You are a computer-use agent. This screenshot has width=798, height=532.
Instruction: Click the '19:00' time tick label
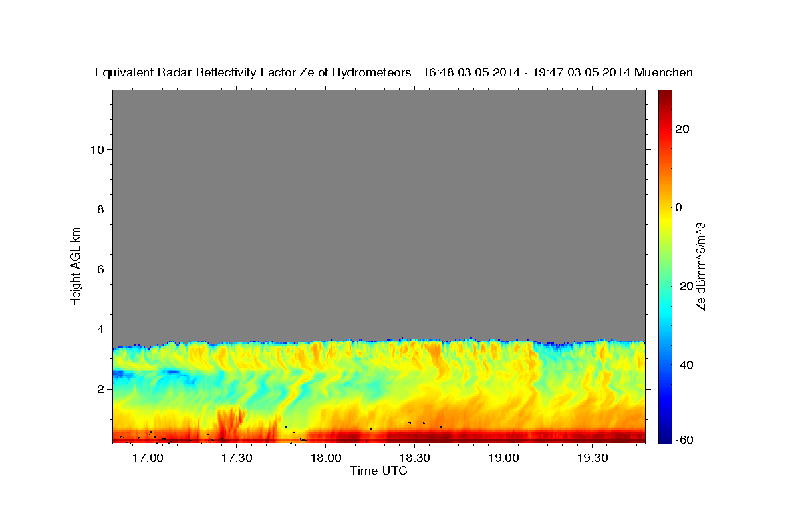(503, 458)
